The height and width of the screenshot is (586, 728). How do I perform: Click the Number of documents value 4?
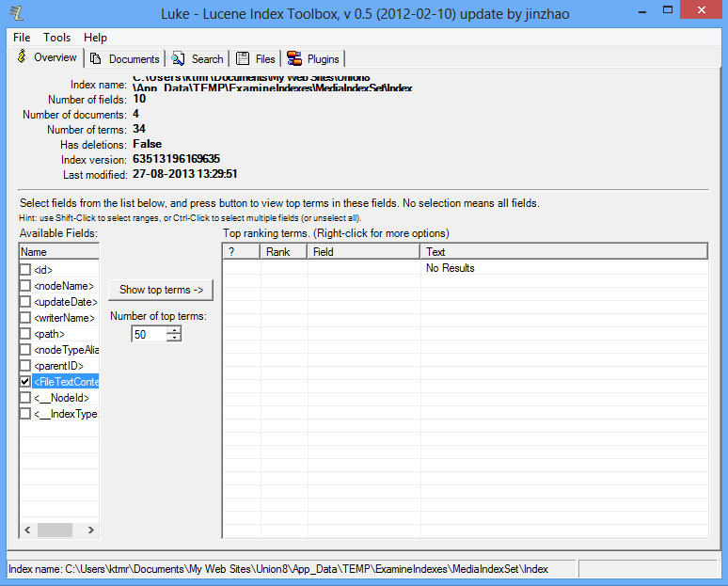135,114
